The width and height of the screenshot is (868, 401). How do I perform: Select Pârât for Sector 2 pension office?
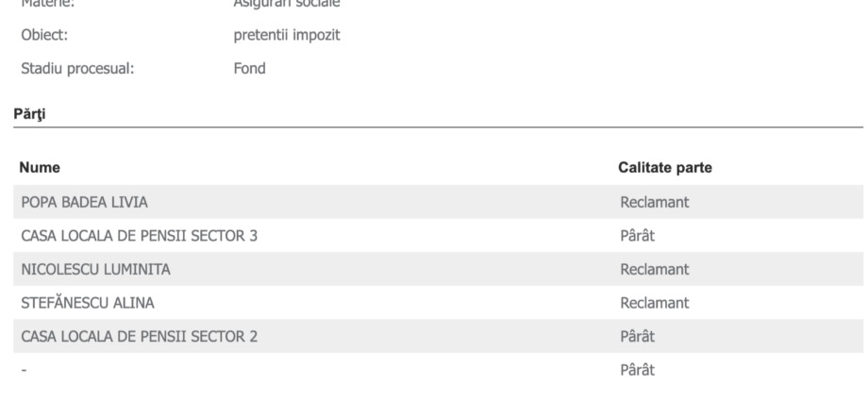click(637, 337)
